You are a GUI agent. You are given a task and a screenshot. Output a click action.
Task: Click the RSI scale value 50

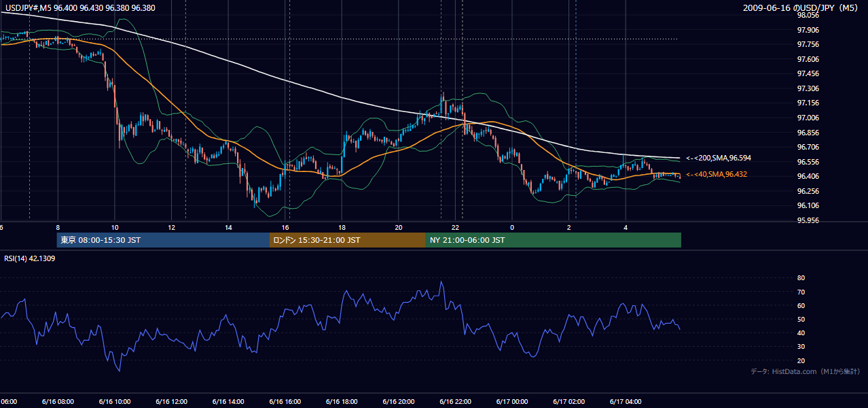pyautogui.click(x=801, y=319)
